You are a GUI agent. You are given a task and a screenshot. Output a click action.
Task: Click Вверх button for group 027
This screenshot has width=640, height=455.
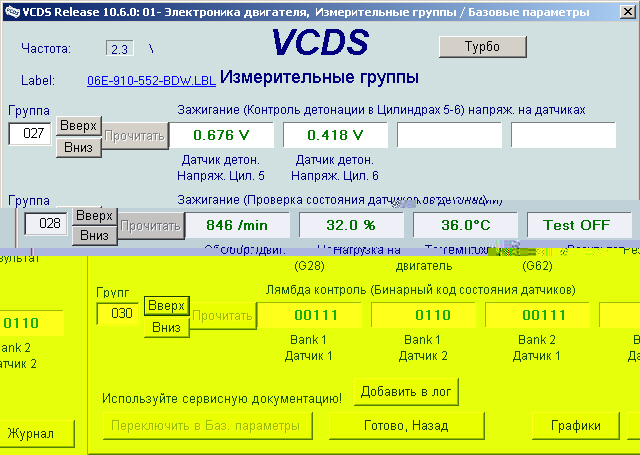[x=78, y=126]
